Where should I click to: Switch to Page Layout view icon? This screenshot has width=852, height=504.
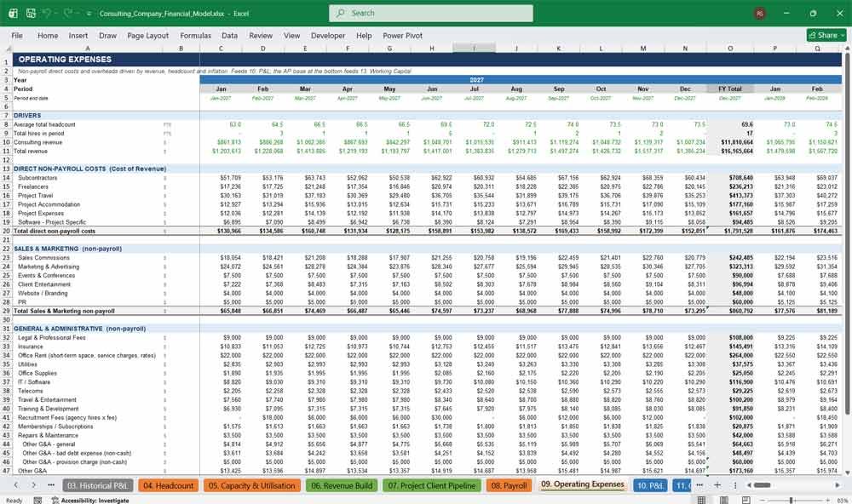(x=723, y=500)
